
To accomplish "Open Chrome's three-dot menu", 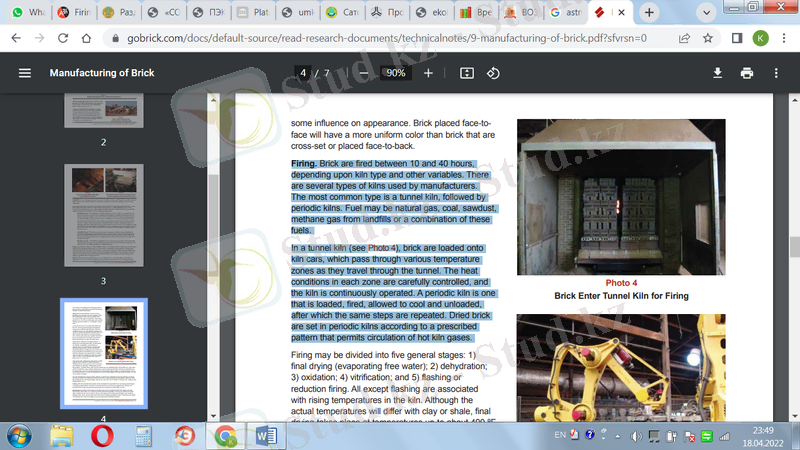I will pos(785,38).
